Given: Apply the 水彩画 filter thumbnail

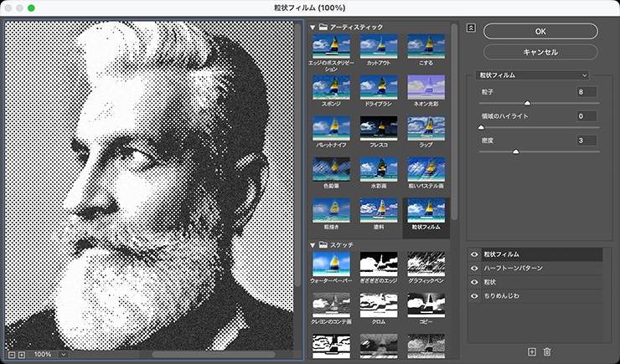Looking at the screenshot, I should click(x=378, y=170).
